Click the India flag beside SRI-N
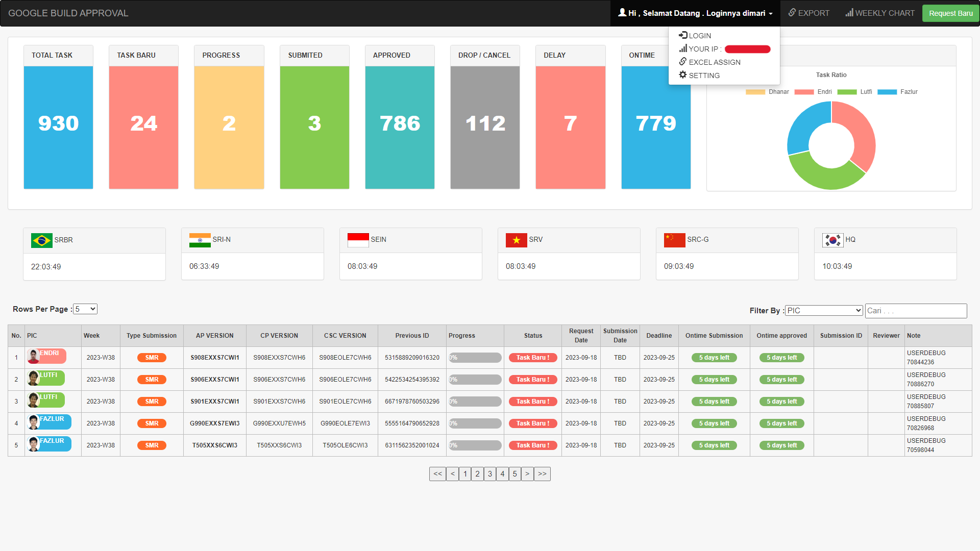This screenshot has width=980, height=551. 200,240
